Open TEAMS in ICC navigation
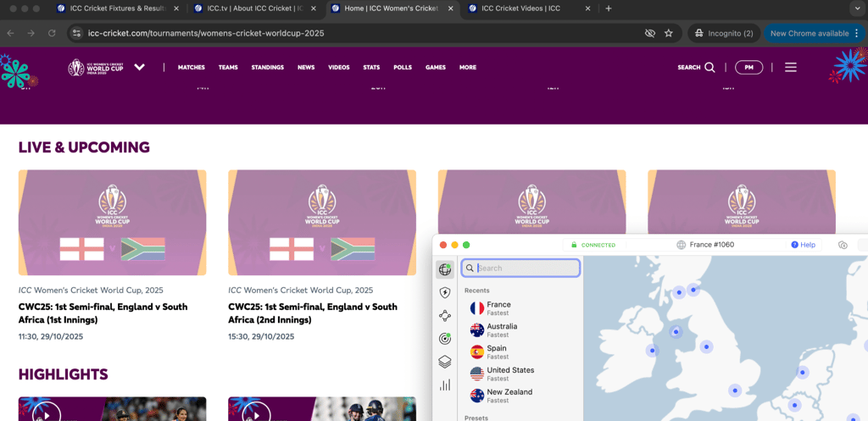Viewport: 868px width, 421px height. click(x=228, y=68)
